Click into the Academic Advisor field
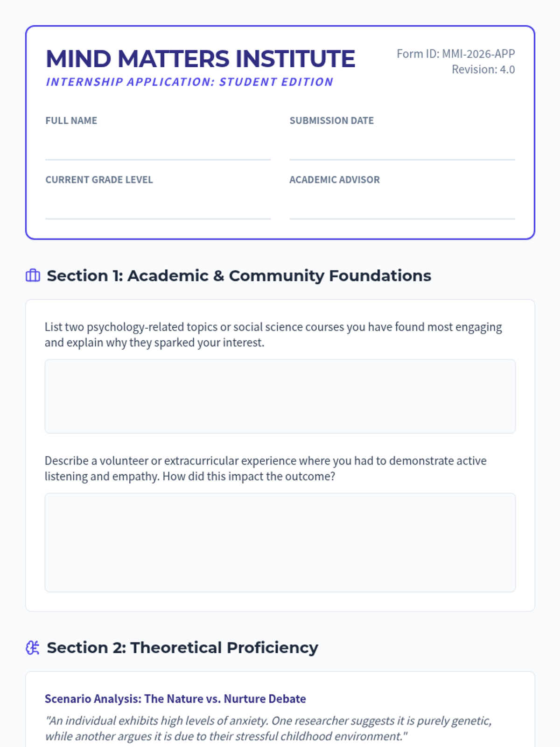The image size is (560, 747). pyautogui.click(x=402, y=208)
